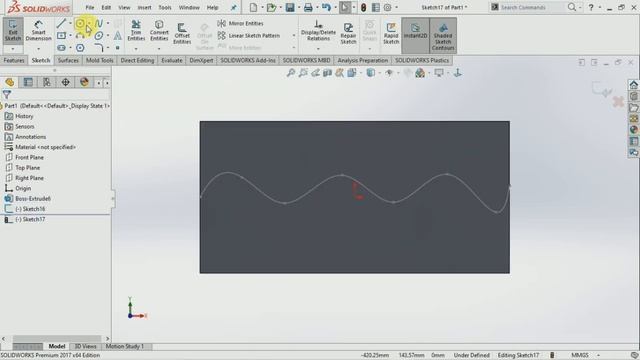Open the Options gear icon
The height and width of the screenshot is (360, 640).
pos(387,7)
